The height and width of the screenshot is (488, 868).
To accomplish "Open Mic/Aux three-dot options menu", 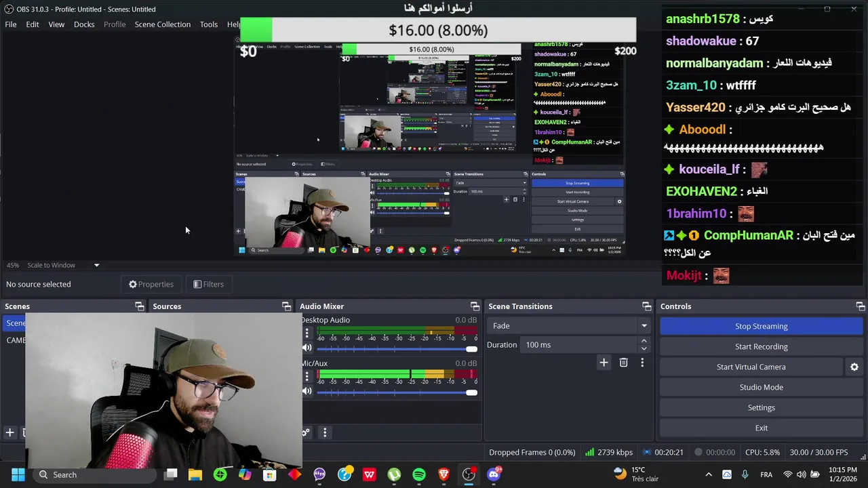I will coord(307,377).
